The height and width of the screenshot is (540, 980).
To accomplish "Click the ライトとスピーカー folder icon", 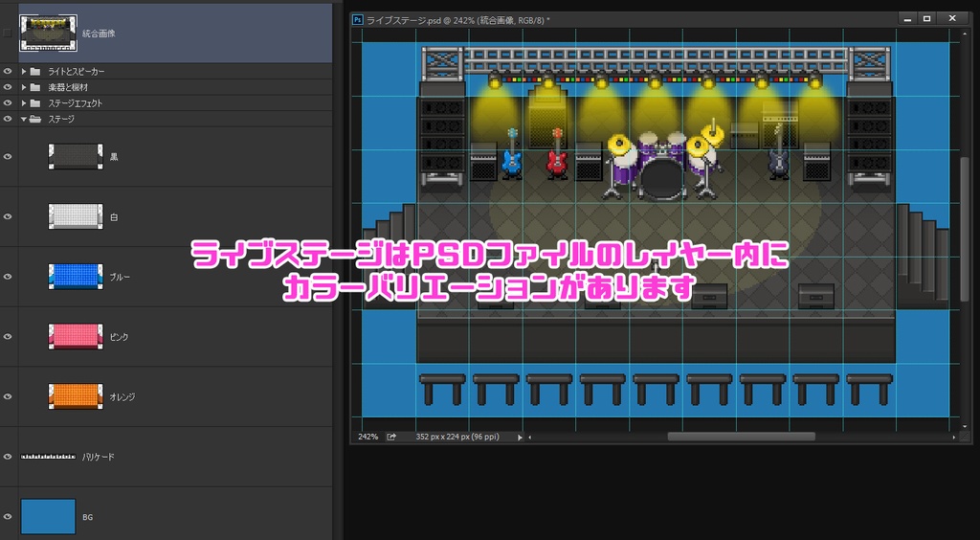I will [x=35, y=71].
